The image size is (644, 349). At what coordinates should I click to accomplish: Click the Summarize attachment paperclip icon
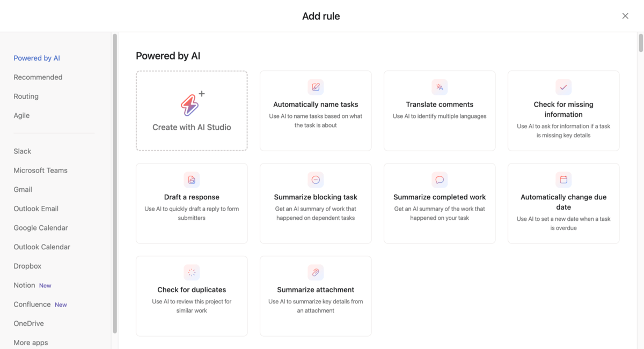point(315,272)
